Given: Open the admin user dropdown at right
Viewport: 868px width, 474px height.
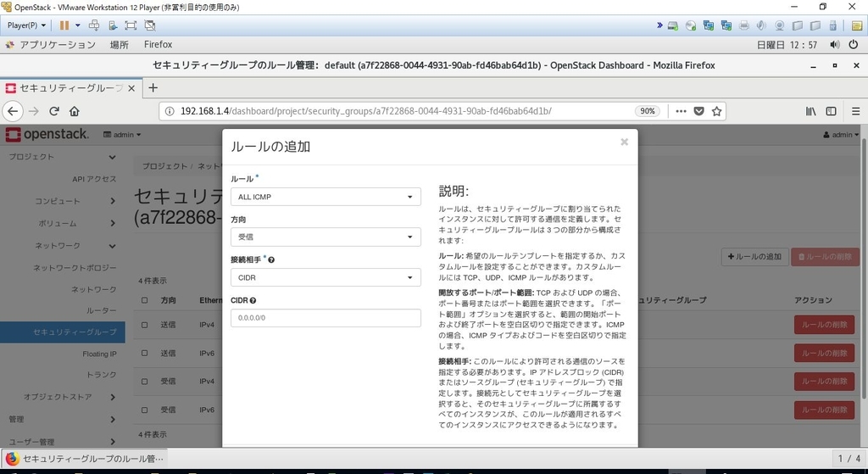Looking at the screenshot, I should coord(841,135).
